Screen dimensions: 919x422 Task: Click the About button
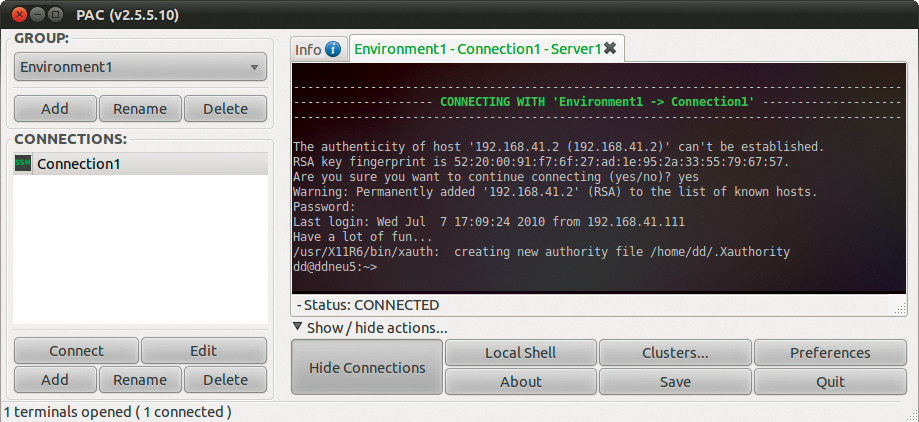(x=521, y=381)
